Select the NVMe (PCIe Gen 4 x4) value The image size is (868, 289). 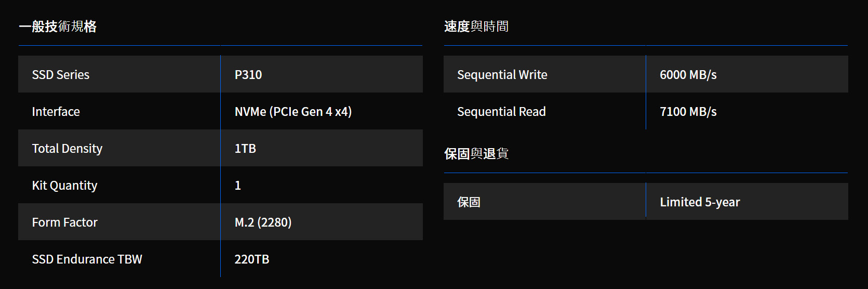coord(293,112)
